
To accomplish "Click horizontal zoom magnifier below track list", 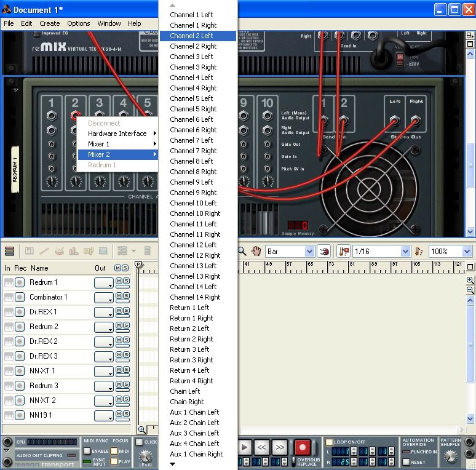I will [141, 429].
